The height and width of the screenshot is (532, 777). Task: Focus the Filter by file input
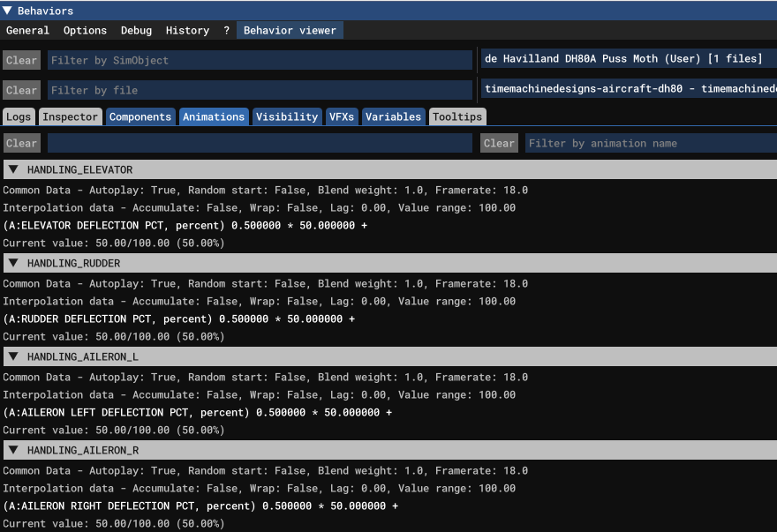pos(260,90)
